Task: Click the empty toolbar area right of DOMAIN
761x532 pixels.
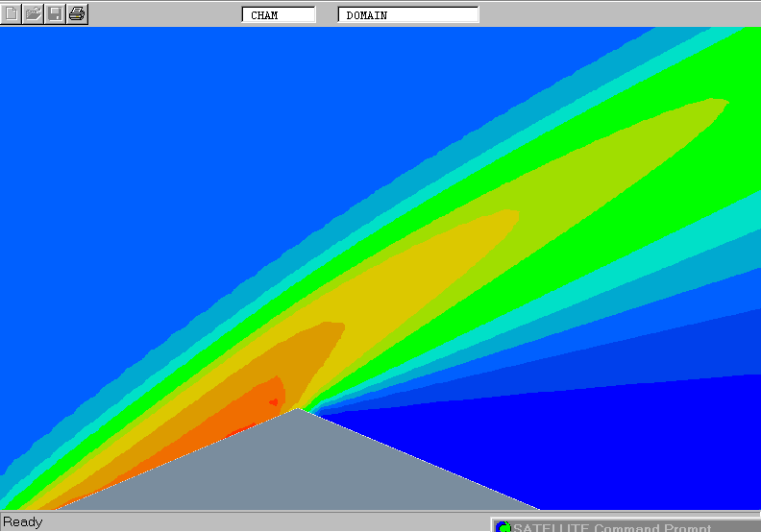Action: tap(615, 14)
